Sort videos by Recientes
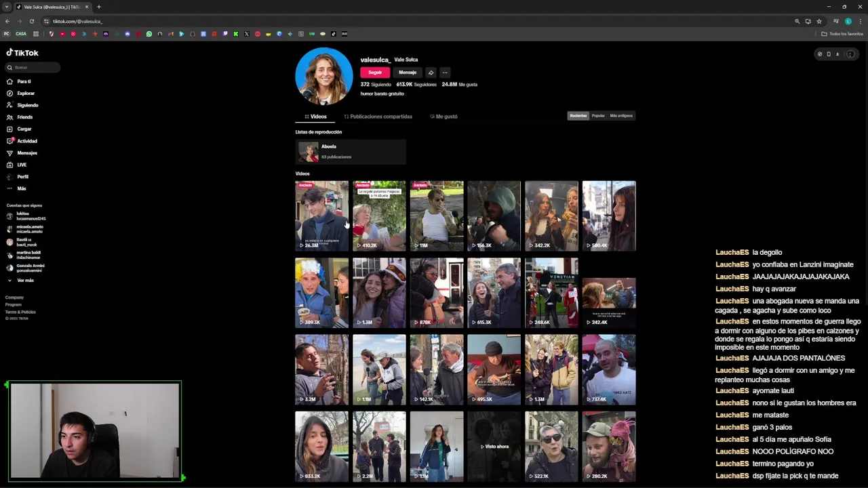 (578, 116)
